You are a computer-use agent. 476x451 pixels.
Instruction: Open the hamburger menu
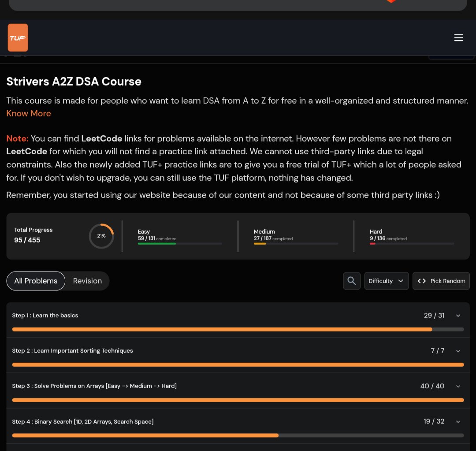pos(458,37)
